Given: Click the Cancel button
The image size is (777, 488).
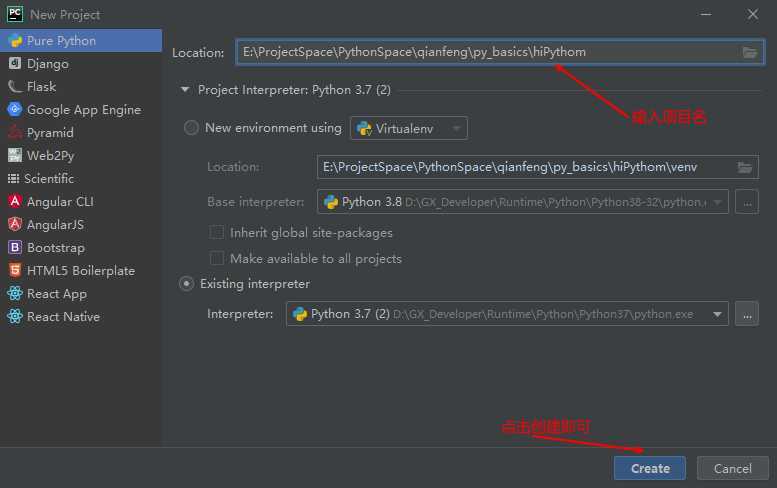Looking at the screenshot, I should click(x=732, y=468).
